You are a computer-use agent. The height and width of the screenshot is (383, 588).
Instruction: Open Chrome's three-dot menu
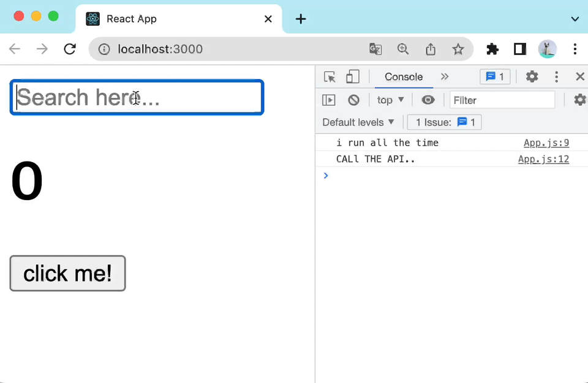pos(575,49)
